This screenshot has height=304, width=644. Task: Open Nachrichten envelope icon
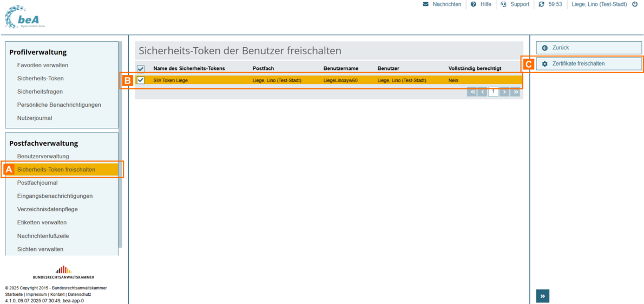click(426, 4)
